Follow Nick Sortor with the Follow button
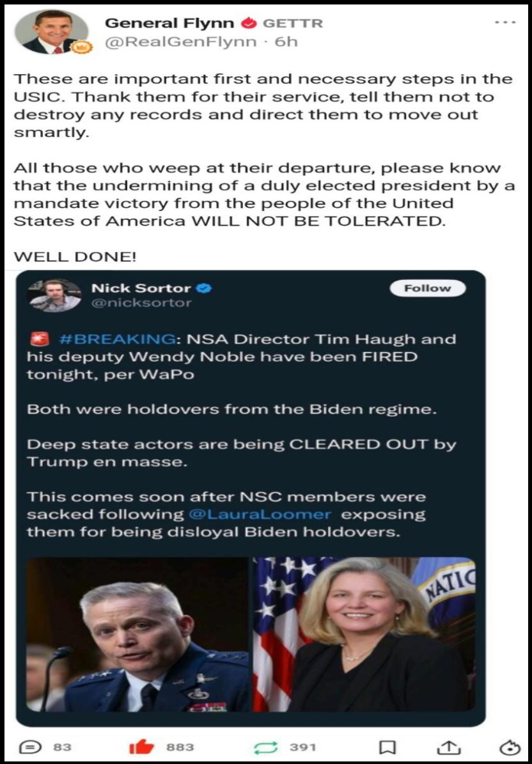The image size is (532, 764). (x=428, y=288)
